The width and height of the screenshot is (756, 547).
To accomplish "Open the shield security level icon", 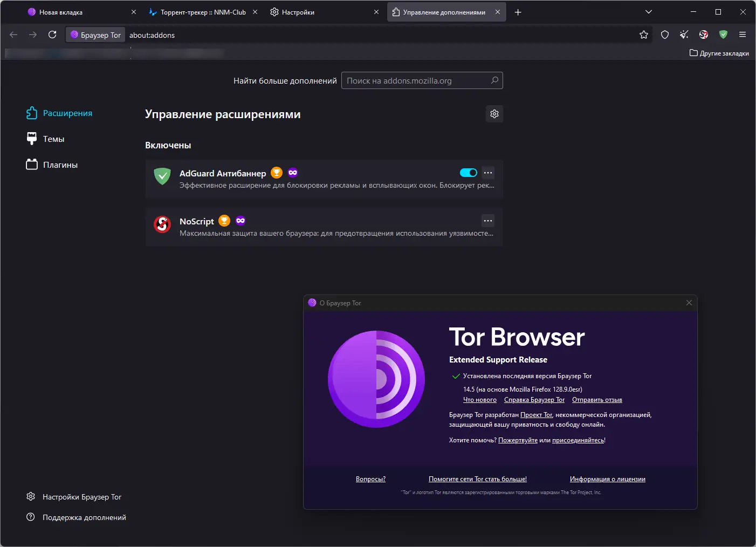I will coord(665,35).
